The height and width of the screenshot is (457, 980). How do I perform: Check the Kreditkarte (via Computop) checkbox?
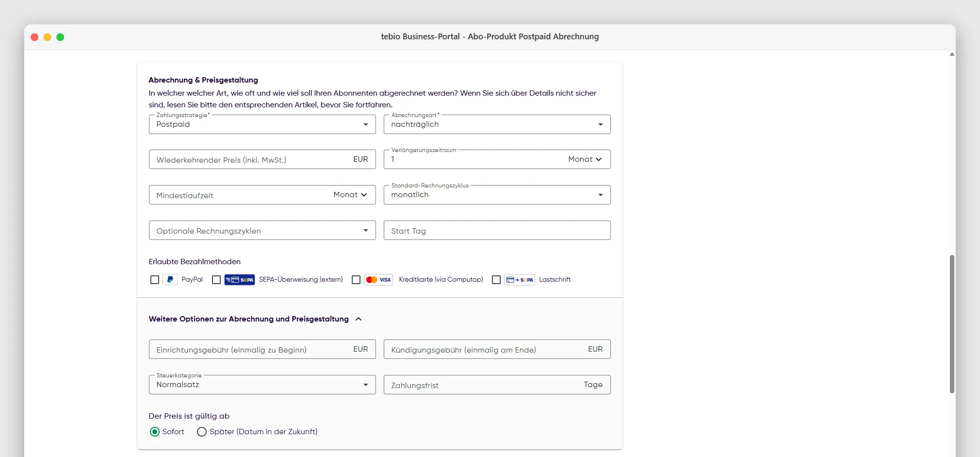[x=356, y=280]
